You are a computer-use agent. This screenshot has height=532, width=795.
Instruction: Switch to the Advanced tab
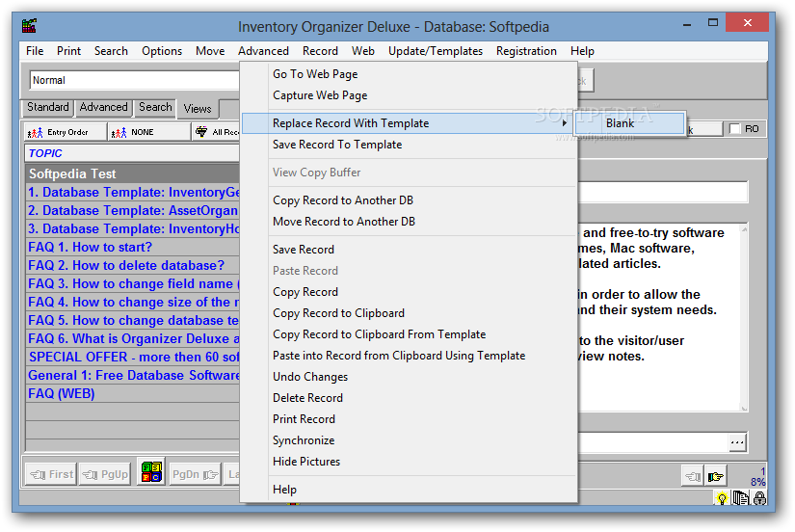[103, 108]
